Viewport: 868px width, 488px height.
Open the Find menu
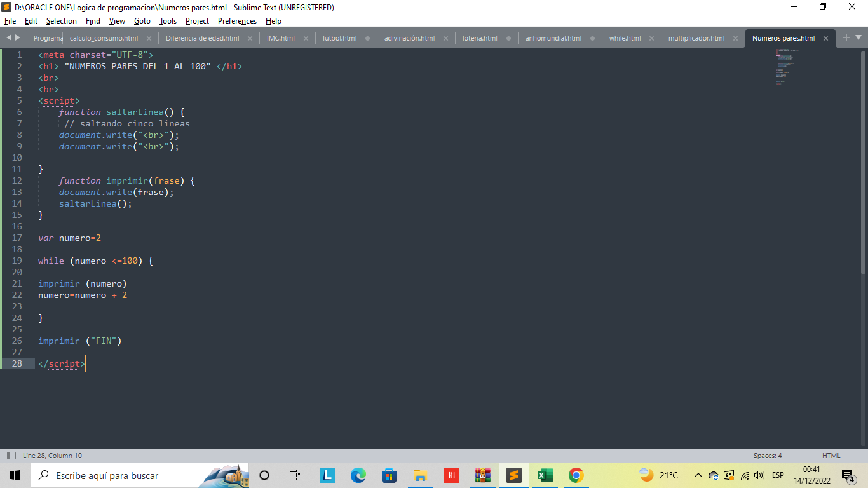tap(93, 21)
